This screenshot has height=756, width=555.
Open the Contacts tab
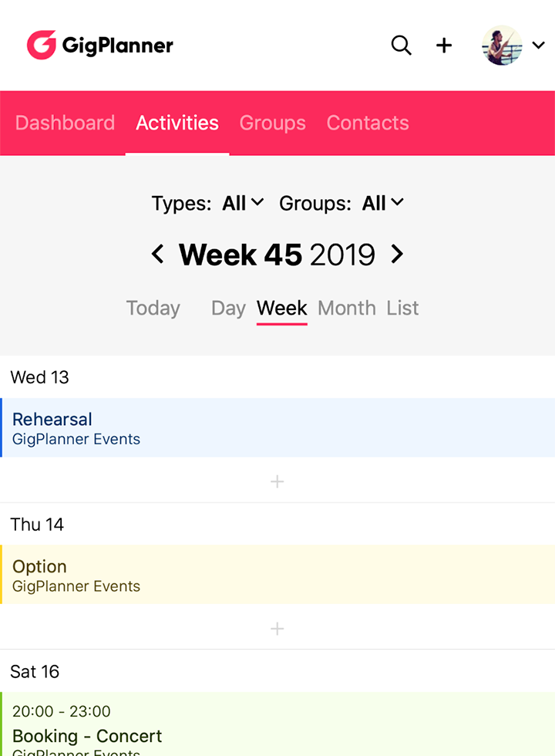(x=368, y=123)
